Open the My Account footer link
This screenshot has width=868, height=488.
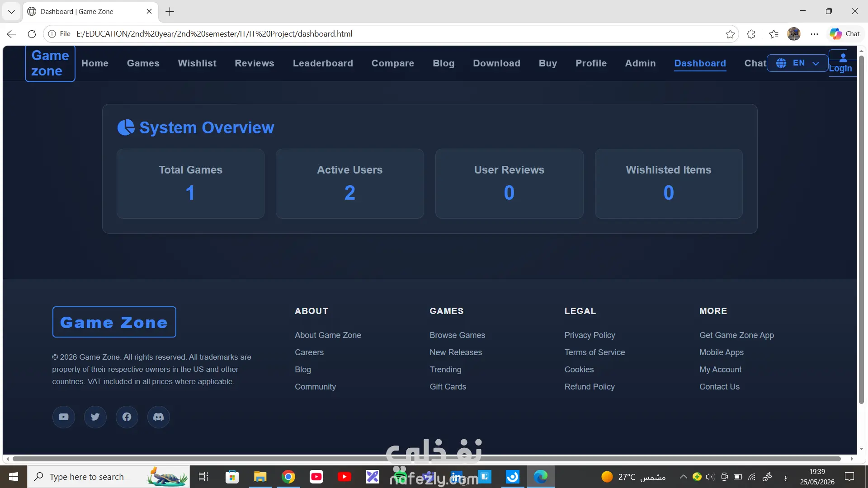[x=720, y=370]
